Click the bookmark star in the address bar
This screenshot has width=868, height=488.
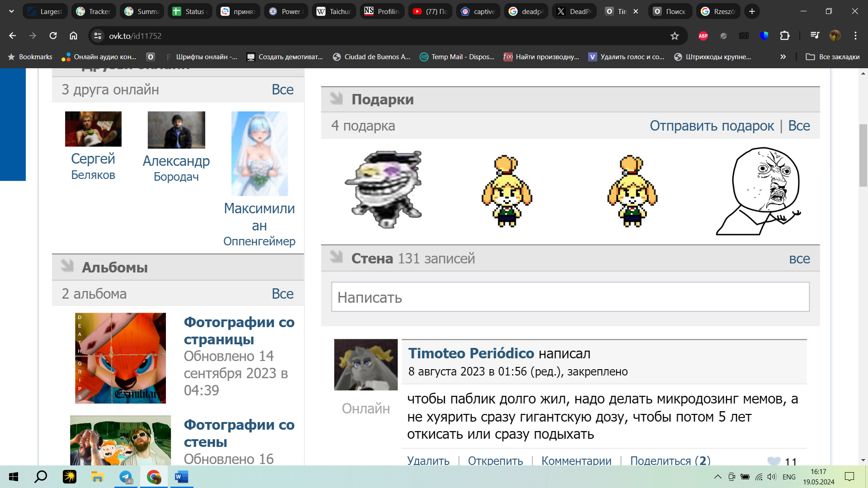675,36
